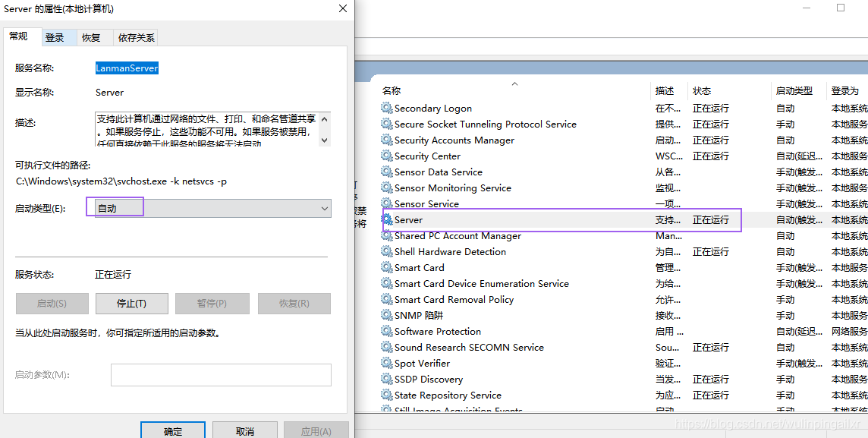Open the 启动类型 startup type dropdown
The width and height of the screenshot is (868, 438).
[x=213, y=208]
